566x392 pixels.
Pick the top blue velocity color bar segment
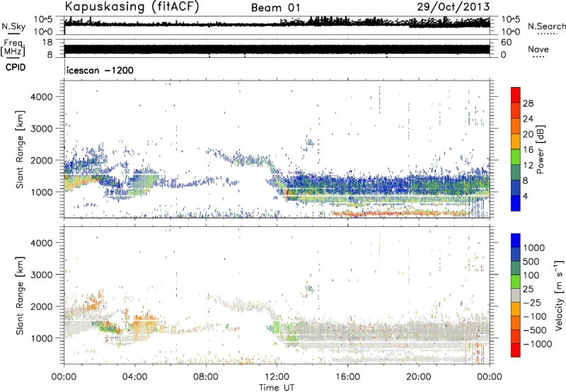coord(516,241)
